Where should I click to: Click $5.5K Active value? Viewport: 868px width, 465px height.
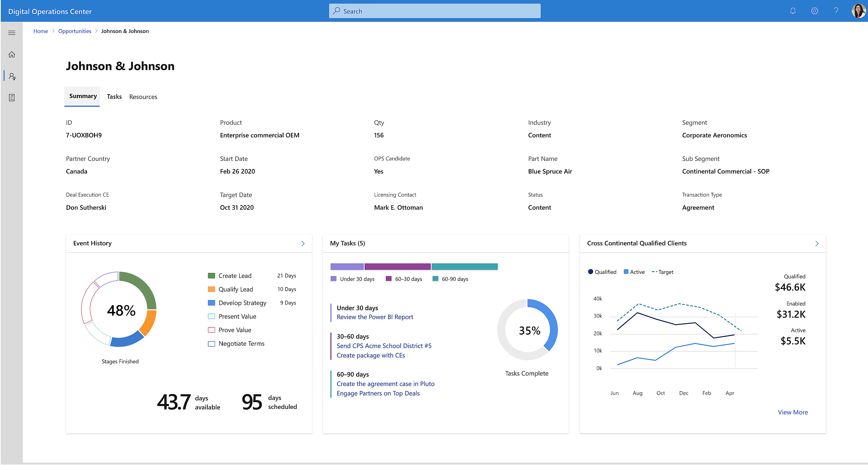point(793,341)
